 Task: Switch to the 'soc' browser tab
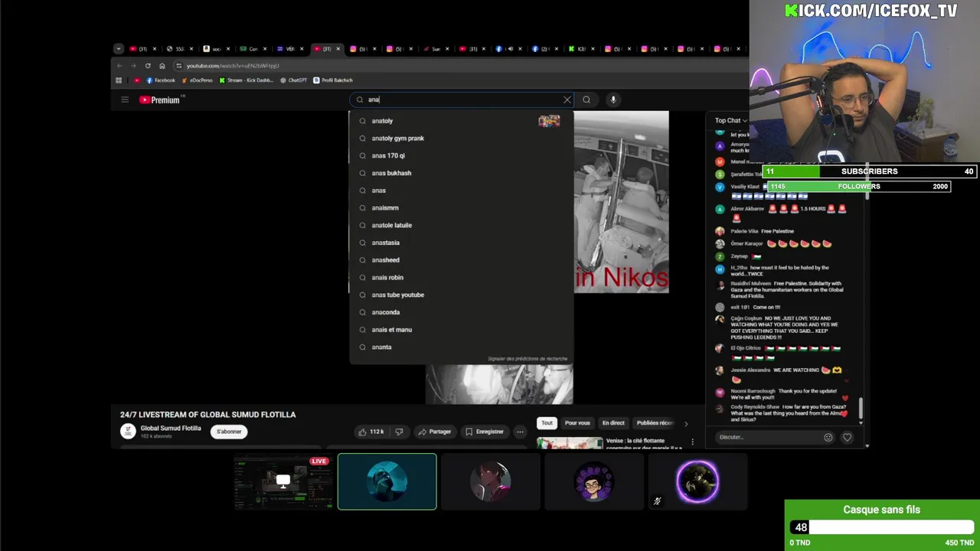click(x=217, y=49)
